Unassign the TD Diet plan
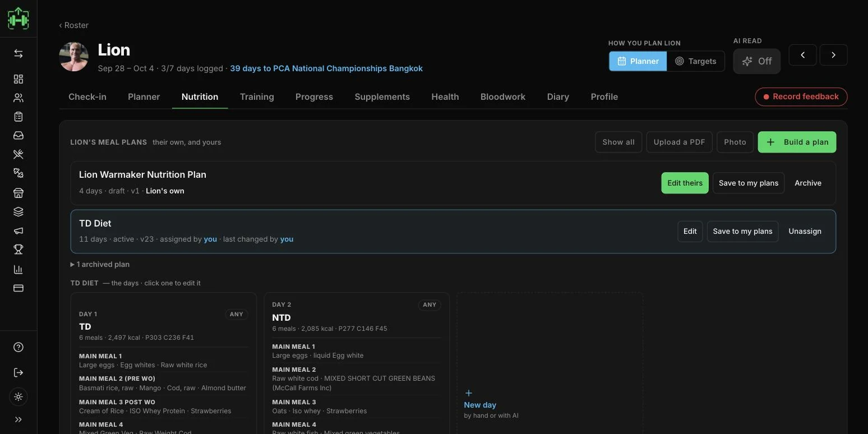The image size is (868, 434). click(805, 231)
